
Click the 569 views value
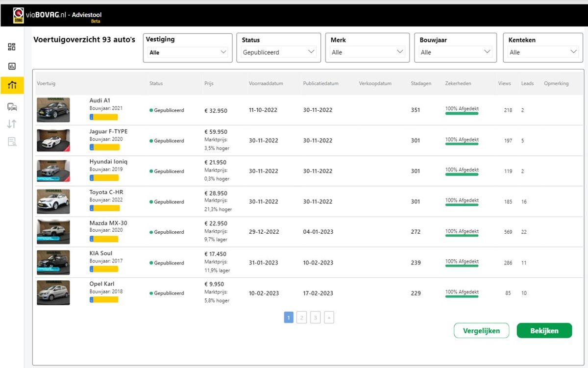(508, 232)
